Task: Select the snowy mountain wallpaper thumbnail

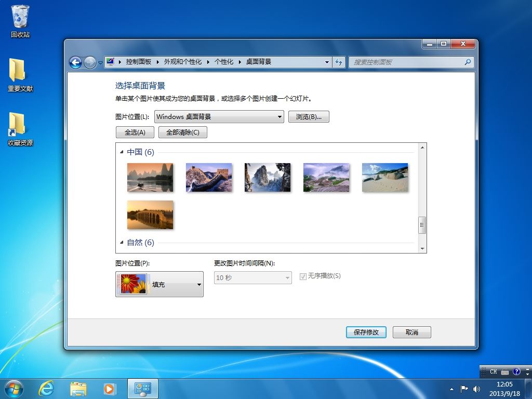Action: pyautogui.click(x=268, y=178)
